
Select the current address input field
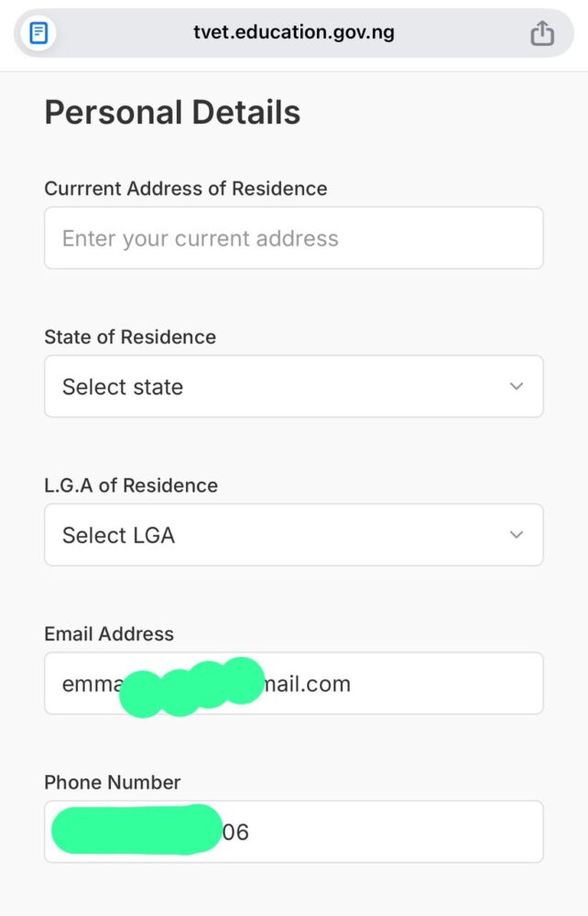(293, 237)
